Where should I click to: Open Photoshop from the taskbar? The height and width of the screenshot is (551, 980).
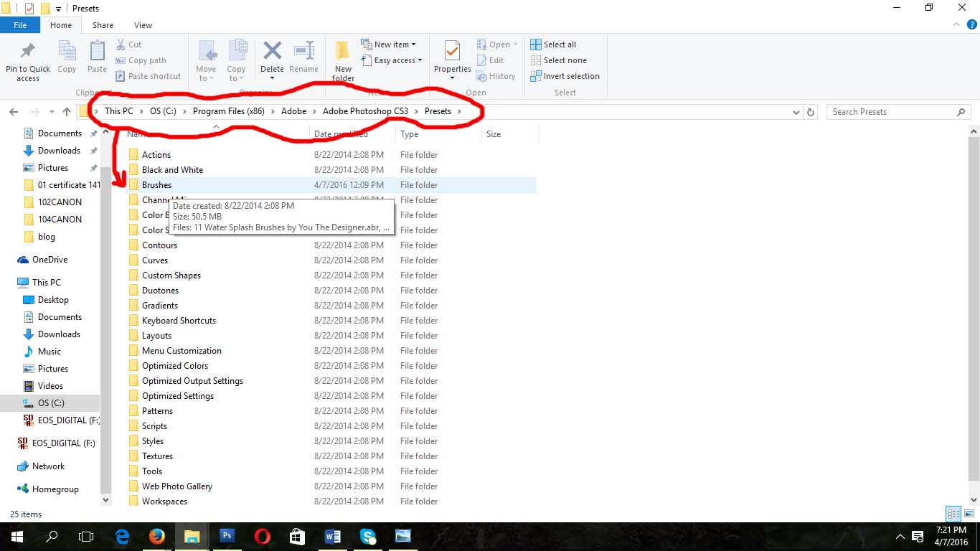227,536
